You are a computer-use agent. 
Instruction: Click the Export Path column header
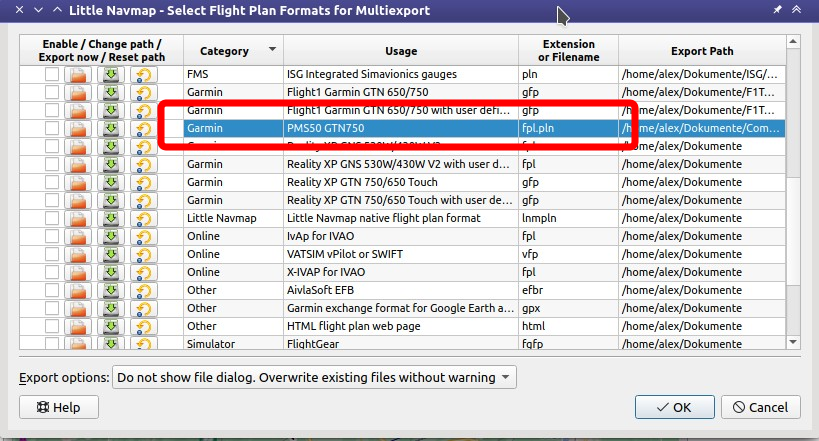click(x=702, y=51)
